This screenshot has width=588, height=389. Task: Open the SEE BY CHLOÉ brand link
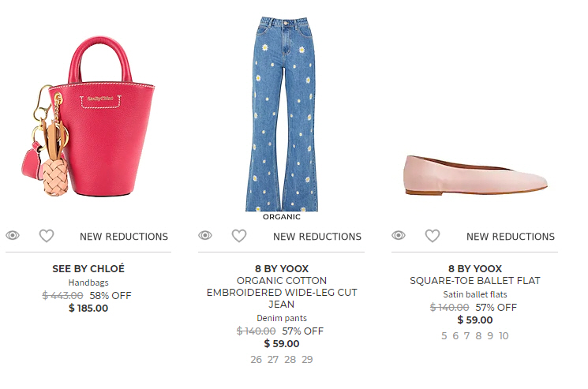[88, 269]
